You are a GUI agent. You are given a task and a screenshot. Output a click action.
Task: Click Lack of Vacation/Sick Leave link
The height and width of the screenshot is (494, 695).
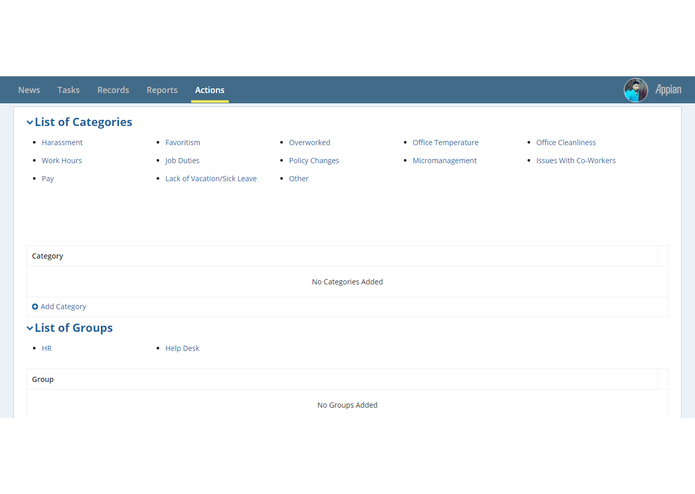211,179
